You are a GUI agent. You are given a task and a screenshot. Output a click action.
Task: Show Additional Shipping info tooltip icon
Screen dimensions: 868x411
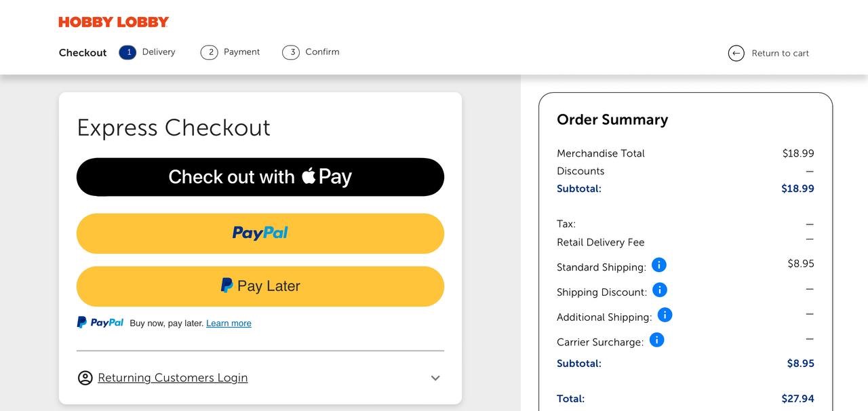pyautogui.click(x=665, y=315)
